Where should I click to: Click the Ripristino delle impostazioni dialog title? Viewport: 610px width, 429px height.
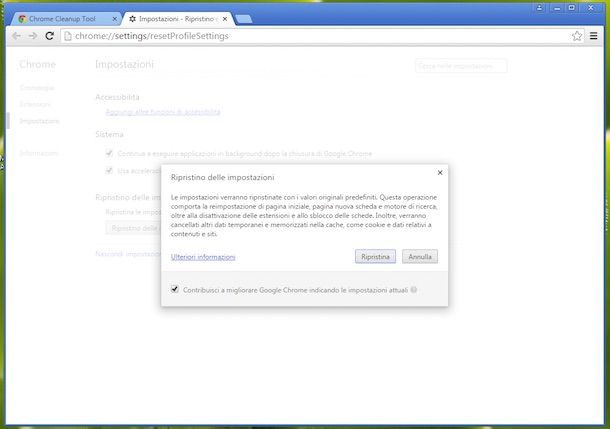tap(223, 177)
